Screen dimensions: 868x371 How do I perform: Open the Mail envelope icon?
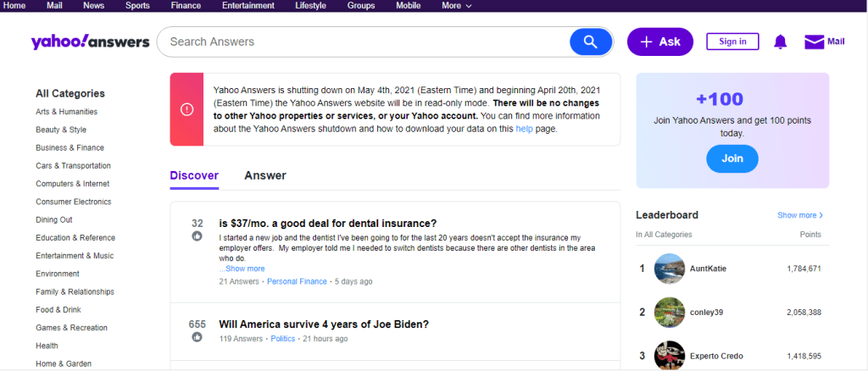tap(815, 42)
